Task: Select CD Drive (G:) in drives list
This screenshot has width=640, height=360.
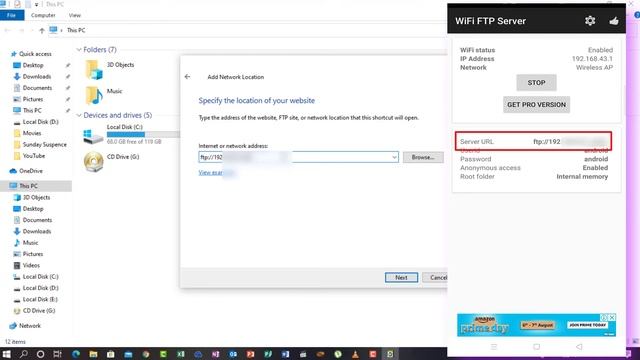Action: (111, 161)
